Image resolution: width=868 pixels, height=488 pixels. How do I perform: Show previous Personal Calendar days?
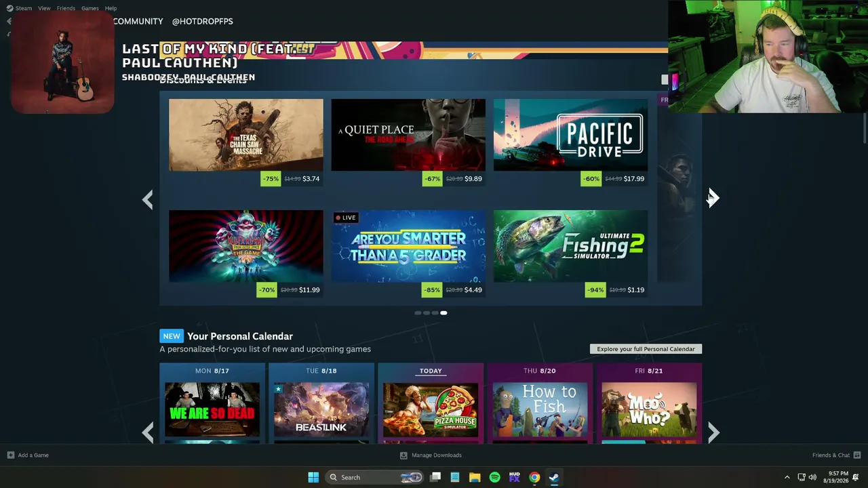[x=148, y=432]
